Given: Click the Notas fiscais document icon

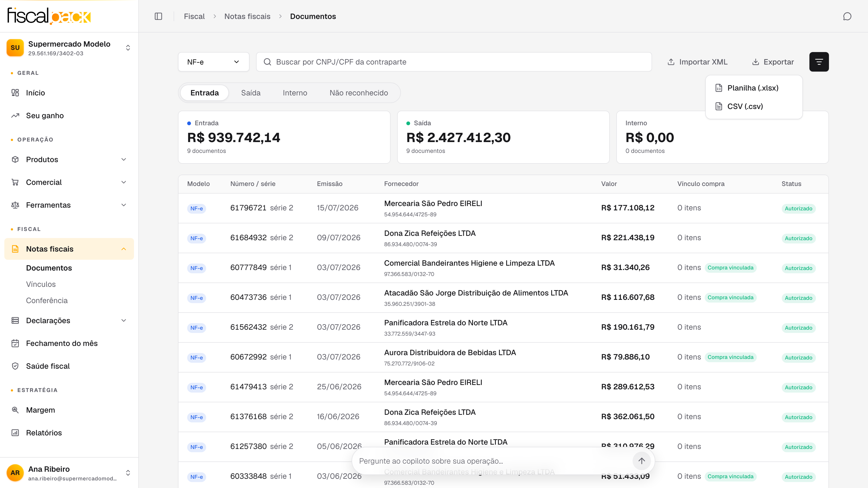Looking at the screenshot, I should pyautogui.click(x=15, y=249).
